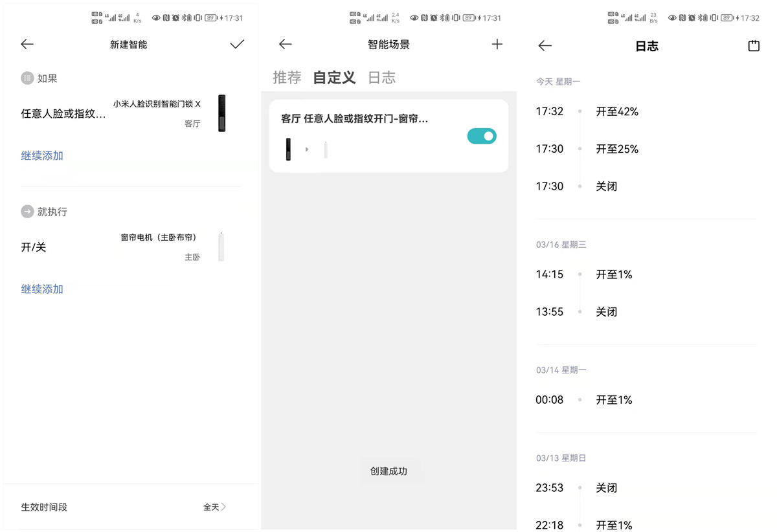
Task: Select the 小米人脸识别智能门锁 X device thumbnail
Action: pos(221,114)
